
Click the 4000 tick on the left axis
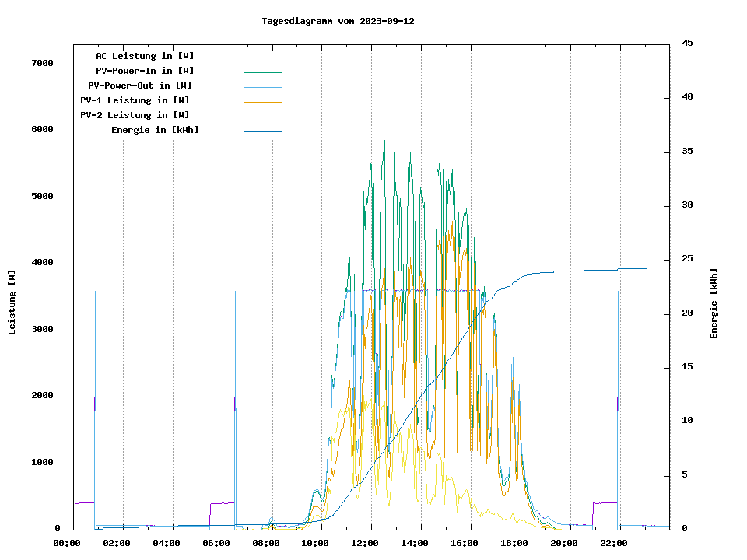point(42,264)
